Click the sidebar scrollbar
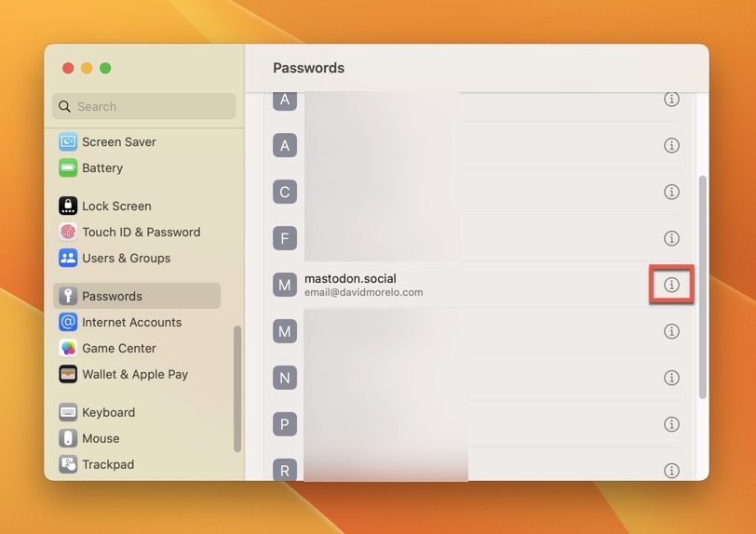This screenshot has width=756, height=534. pos(237,389)
